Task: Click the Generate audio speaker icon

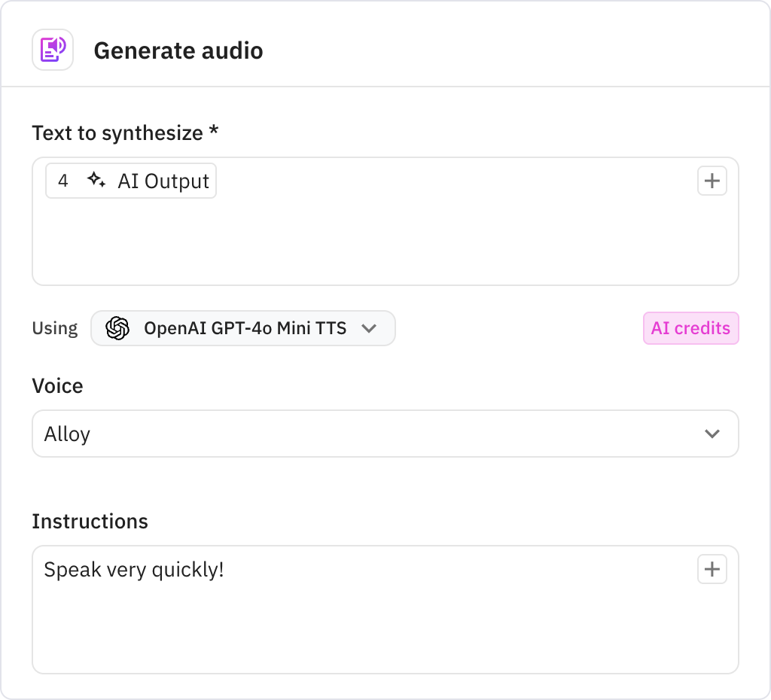Action: 53,50
